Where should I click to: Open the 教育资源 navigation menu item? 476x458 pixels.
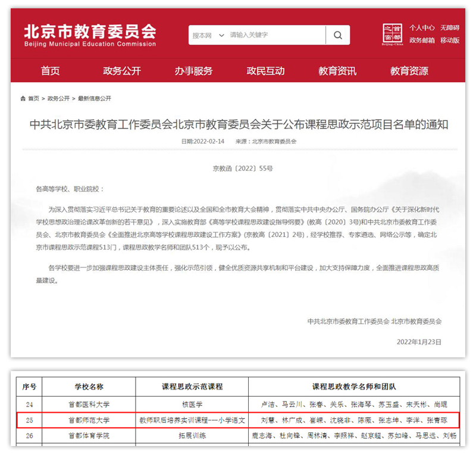click(409, 71)
